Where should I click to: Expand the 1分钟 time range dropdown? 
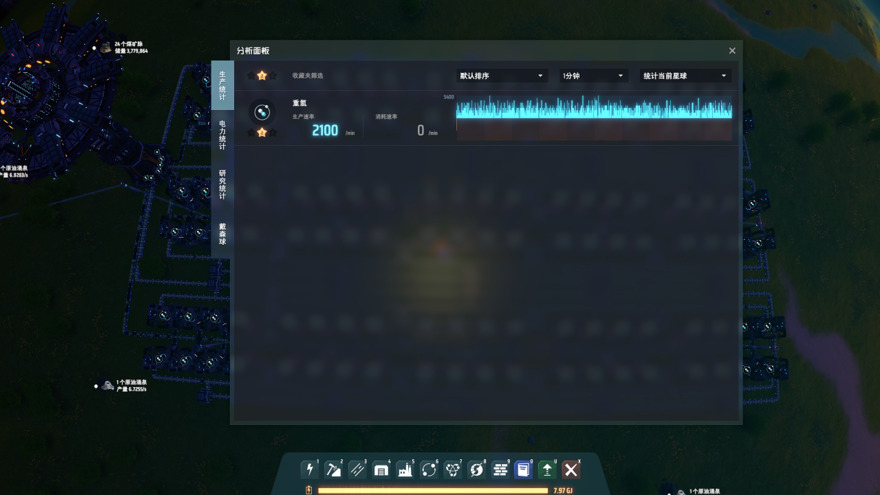[x=592, y=76]
